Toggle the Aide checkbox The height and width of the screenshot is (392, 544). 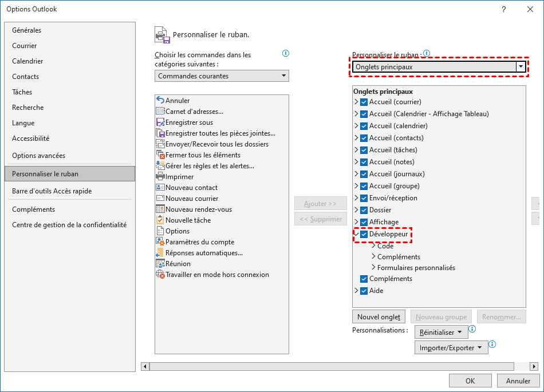click(x=364, y=291)
